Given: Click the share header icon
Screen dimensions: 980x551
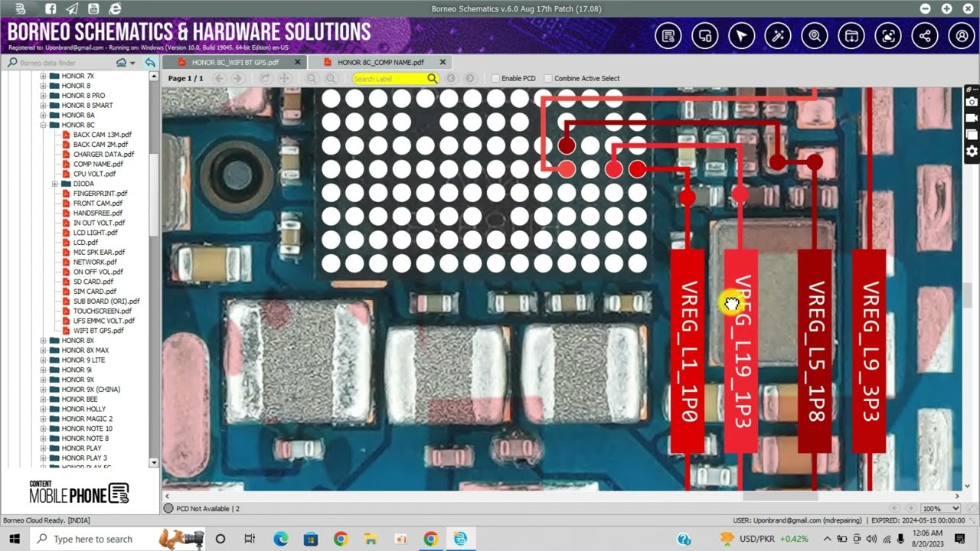Looking at the screenshot, I should pyautogui.click(x=925, y=36).
